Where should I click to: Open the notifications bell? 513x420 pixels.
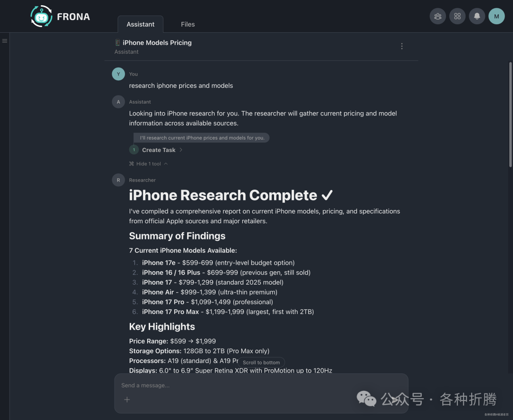coord(477,16)
